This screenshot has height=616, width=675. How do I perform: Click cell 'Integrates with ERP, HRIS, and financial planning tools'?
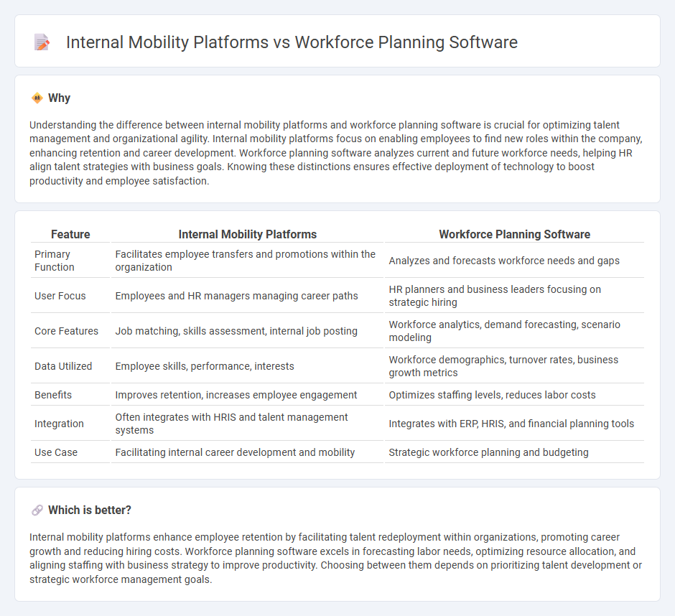click(514, 424)
